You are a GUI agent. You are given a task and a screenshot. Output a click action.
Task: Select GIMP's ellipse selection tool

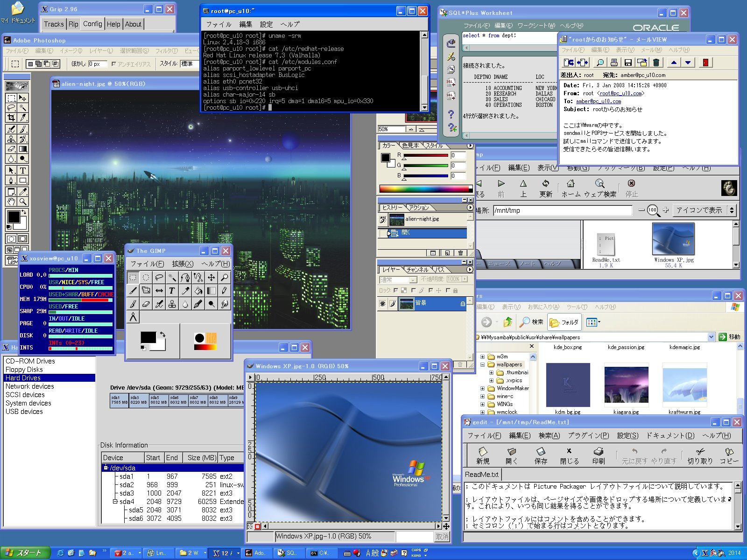146,277
